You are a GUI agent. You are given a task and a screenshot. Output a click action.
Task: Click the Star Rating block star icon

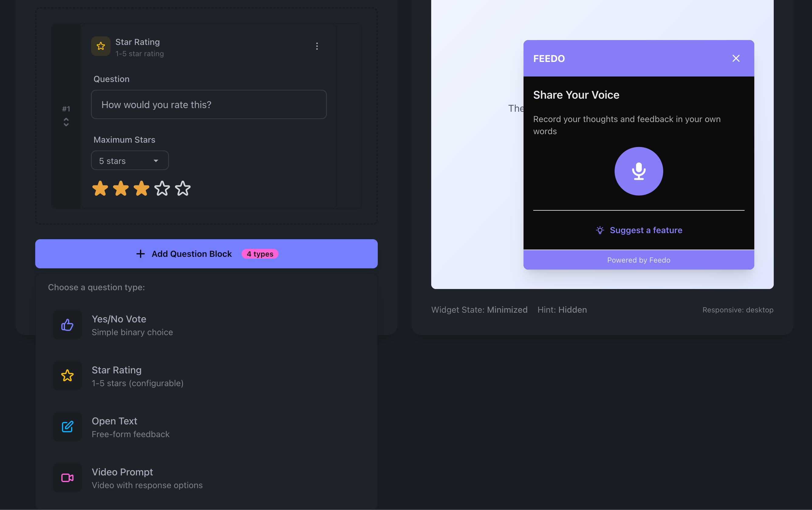[101, 46]
